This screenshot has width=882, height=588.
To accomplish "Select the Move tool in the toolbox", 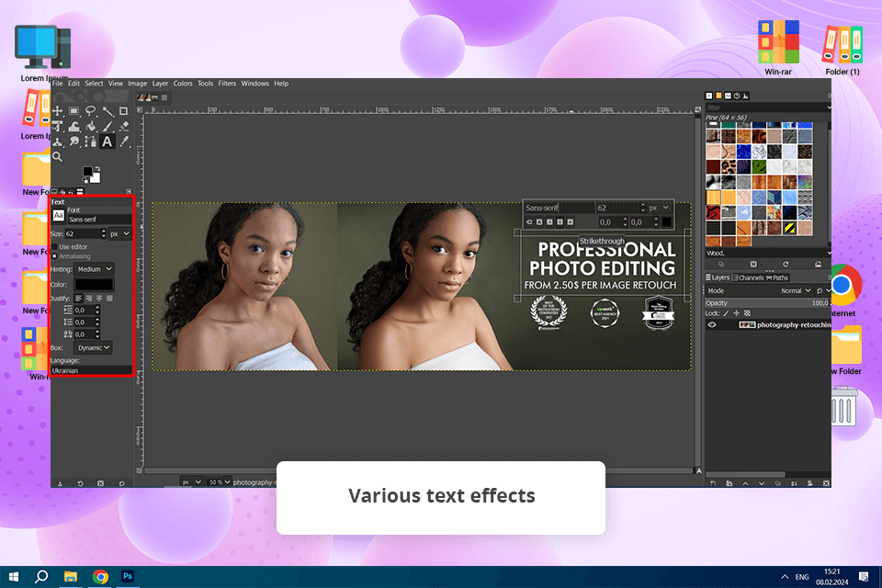I will click(57, 111).
